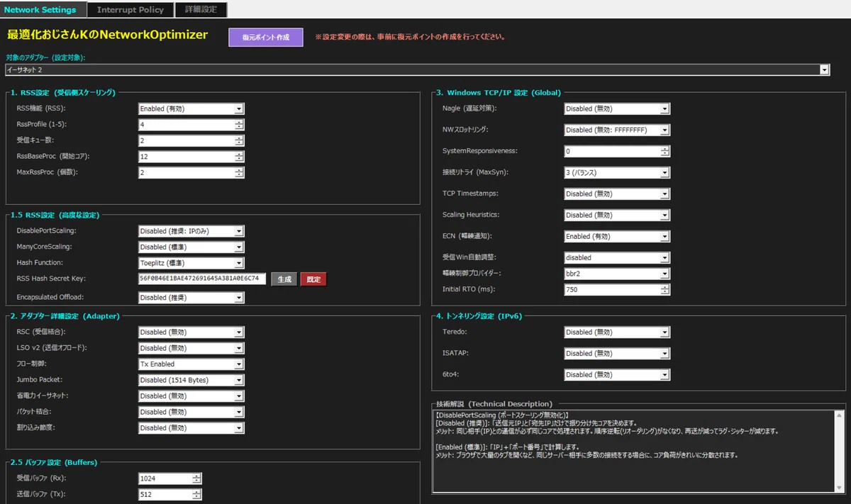
Task: Click the 最適化おじさんKのNetworkOptimizer title
Action: click(x=107, y=35)
